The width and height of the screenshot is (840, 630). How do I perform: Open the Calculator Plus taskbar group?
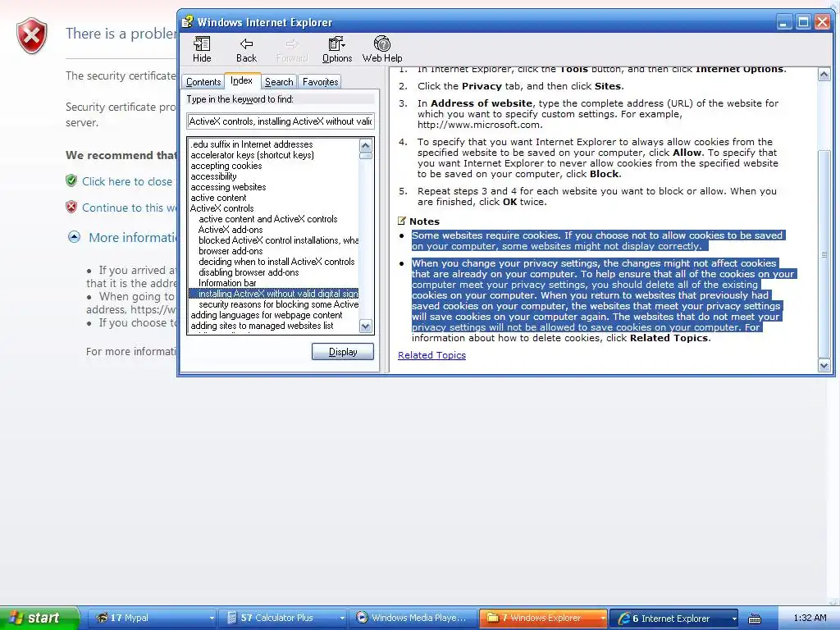(x=283, y=618)
